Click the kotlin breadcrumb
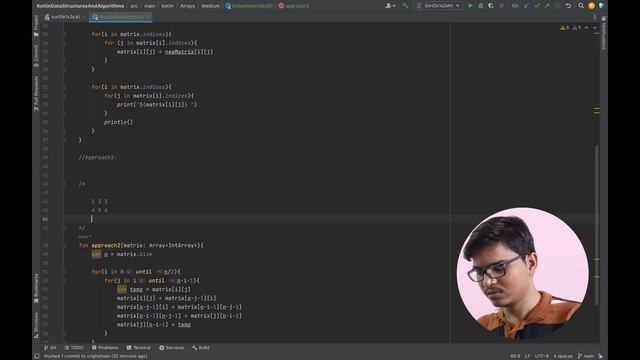The height and width of the screenshot is (360, 640). point(167,6)
